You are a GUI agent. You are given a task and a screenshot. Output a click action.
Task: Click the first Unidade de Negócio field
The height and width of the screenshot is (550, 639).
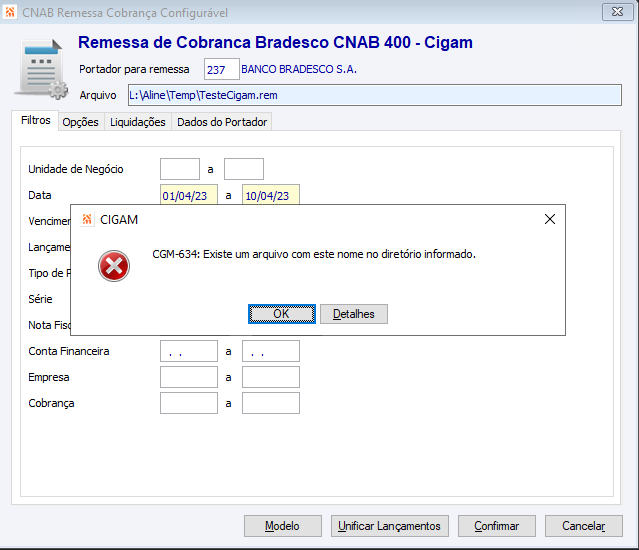[180, 169]
